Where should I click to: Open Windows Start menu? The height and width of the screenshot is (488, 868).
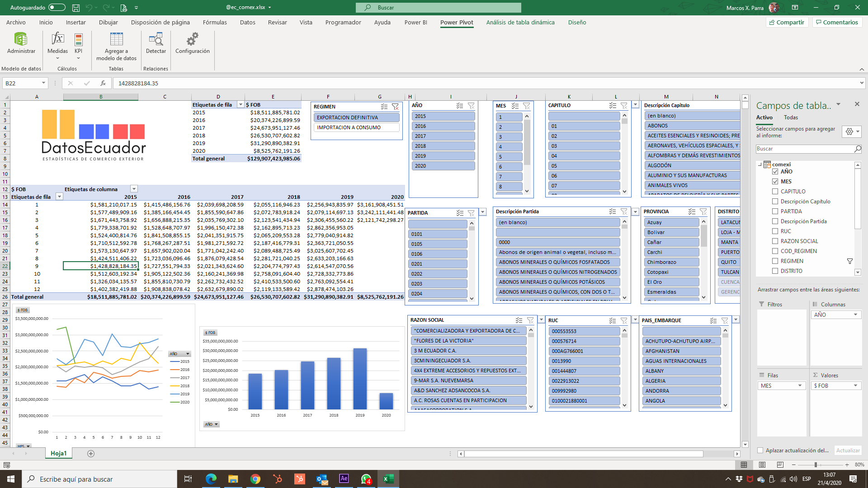coord(11,479)
